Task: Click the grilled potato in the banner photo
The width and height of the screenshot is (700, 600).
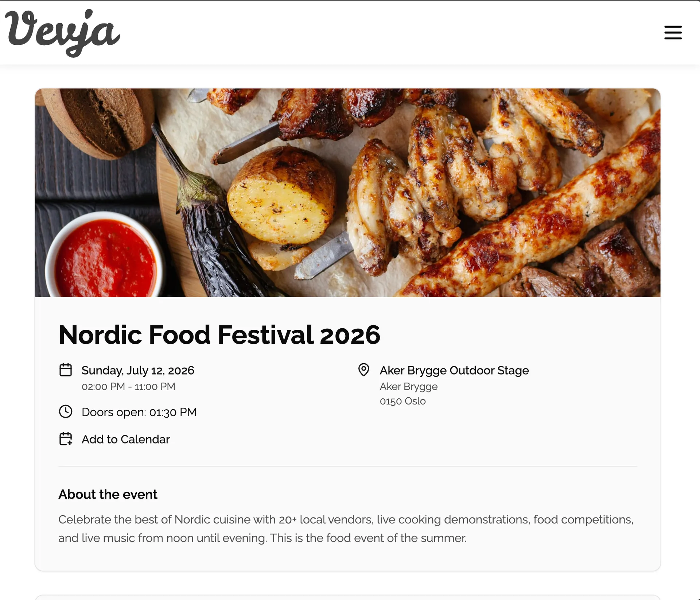Action: pyautogui.click(x=281, y=196)
